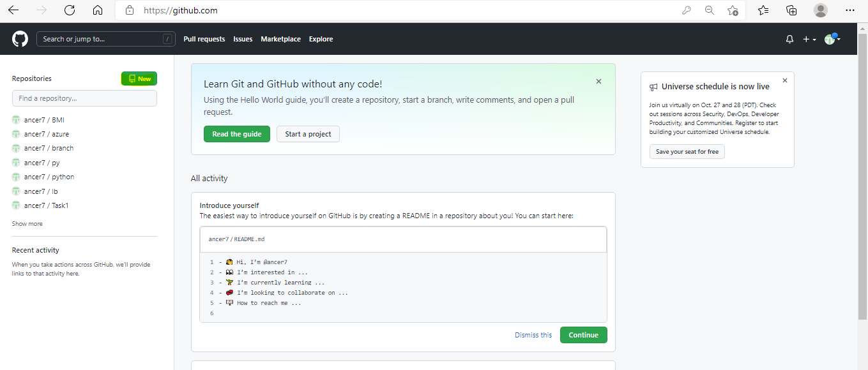Click Start a project button
Screen dimensions: 868x370
308,134
